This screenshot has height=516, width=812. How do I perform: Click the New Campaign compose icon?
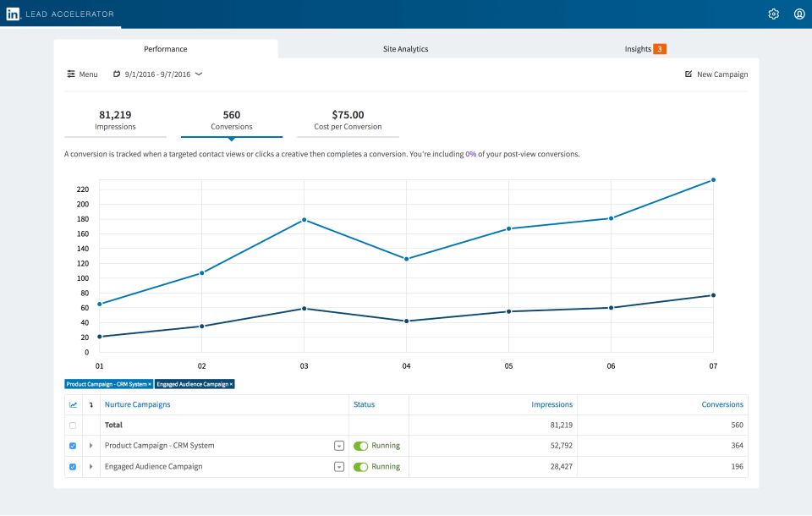689,74
